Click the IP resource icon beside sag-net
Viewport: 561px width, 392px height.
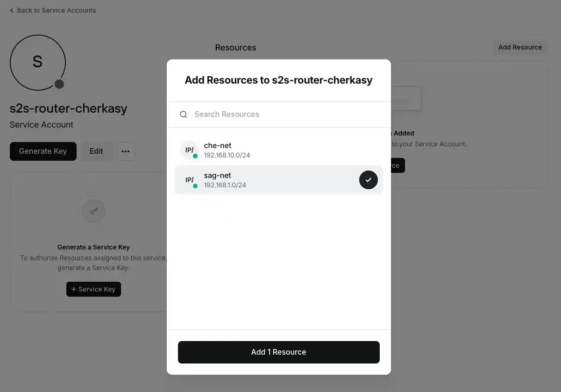189,179
